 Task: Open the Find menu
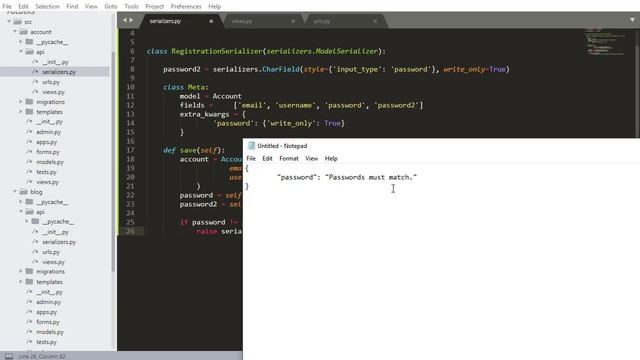coord(72,6)
